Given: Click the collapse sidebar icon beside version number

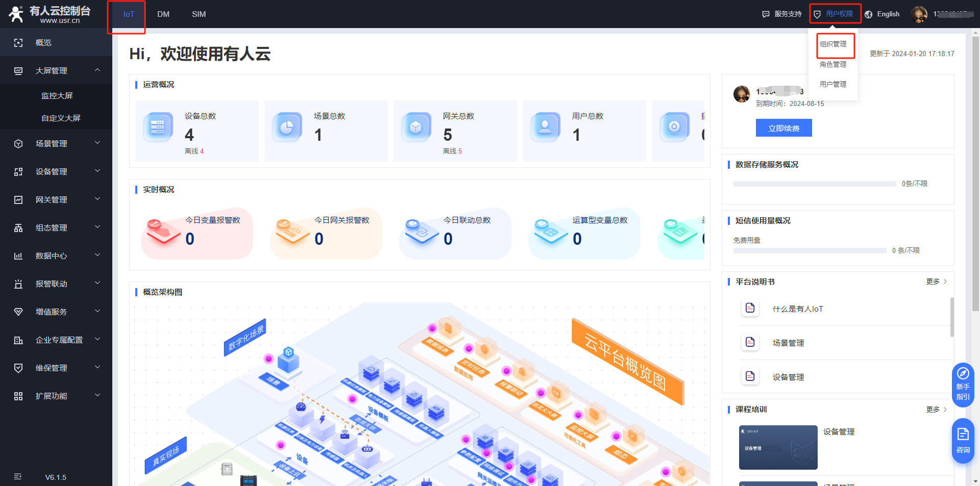Looking at the screenshot, I should coord(18,477).
